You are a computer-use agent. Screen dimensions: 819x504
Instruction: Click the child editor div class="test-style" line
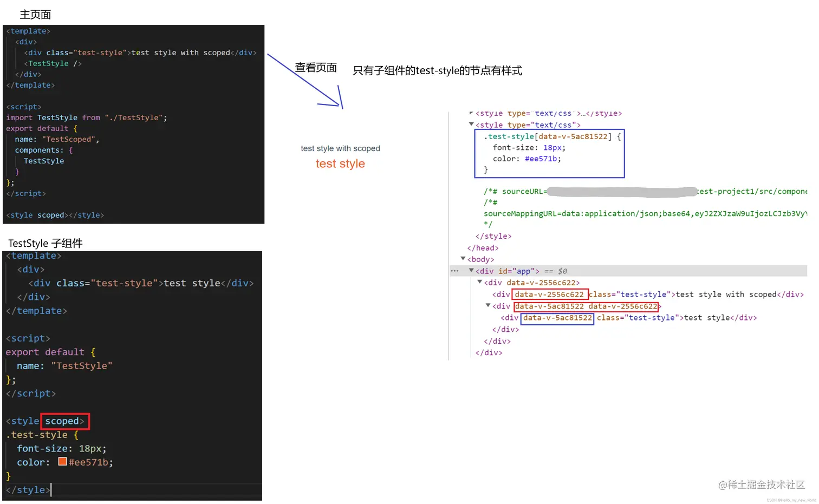point(141,283)
